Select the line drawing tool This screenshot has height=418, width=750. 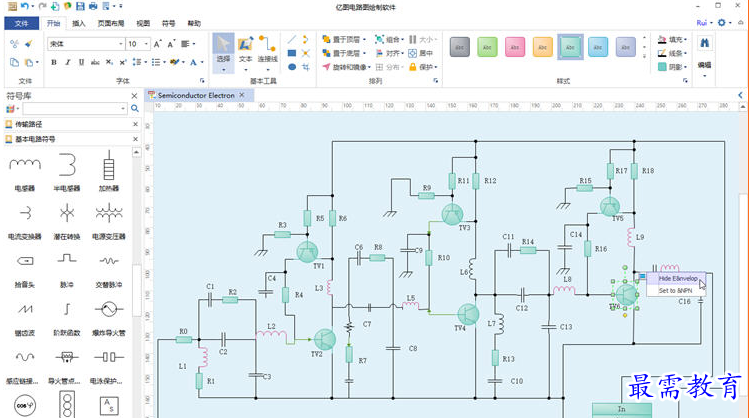coord(292,40)
